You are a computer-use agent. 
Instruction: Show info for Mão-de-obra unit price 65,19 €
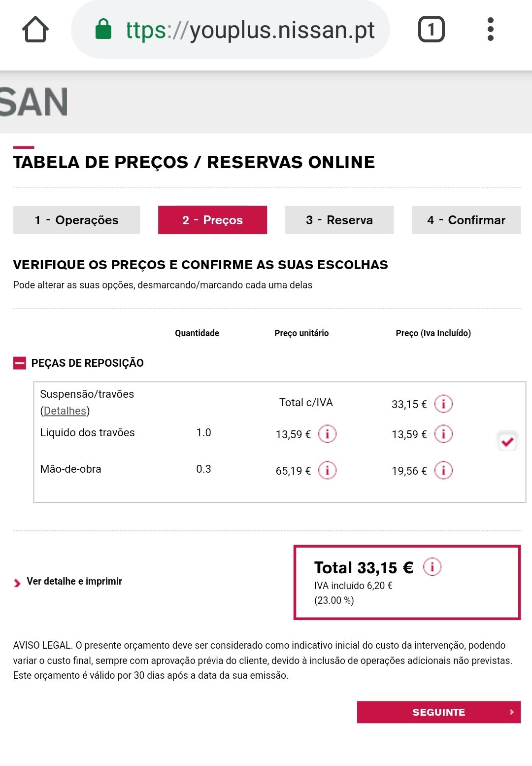[328, 470]
